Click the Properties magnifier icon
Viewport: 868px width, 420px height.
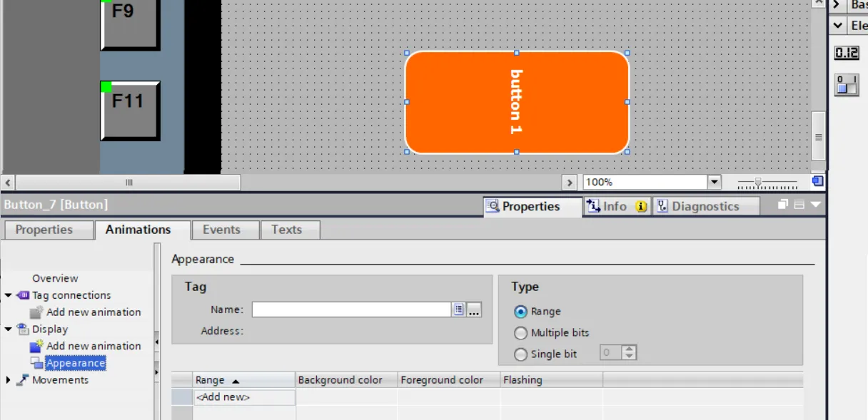coord(493,206)
